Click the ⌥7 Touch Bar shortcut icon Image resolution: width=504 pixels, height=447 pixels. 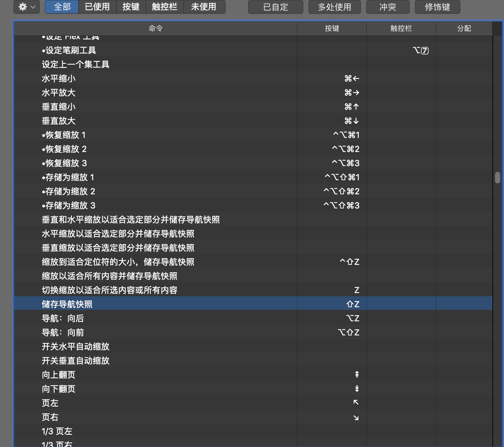(x=421, y=50)
